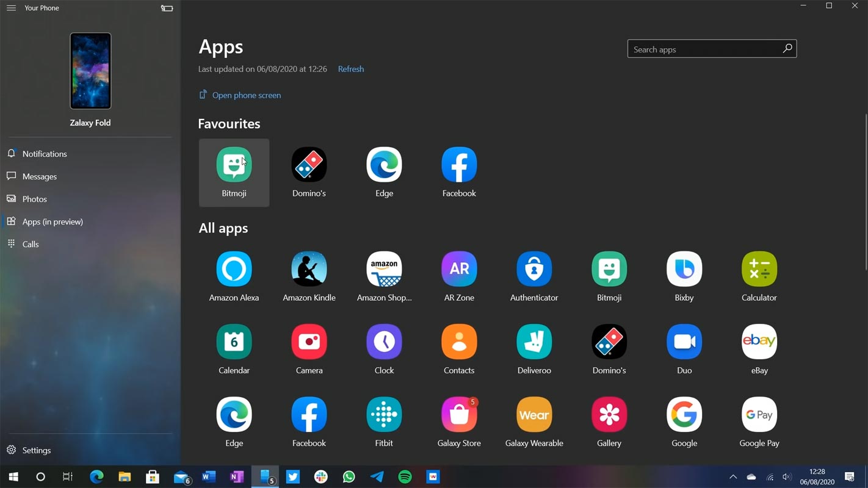Open Facebook in the All apps list
The width and height of the screenshot is (868, 488).
click(309, 422)
